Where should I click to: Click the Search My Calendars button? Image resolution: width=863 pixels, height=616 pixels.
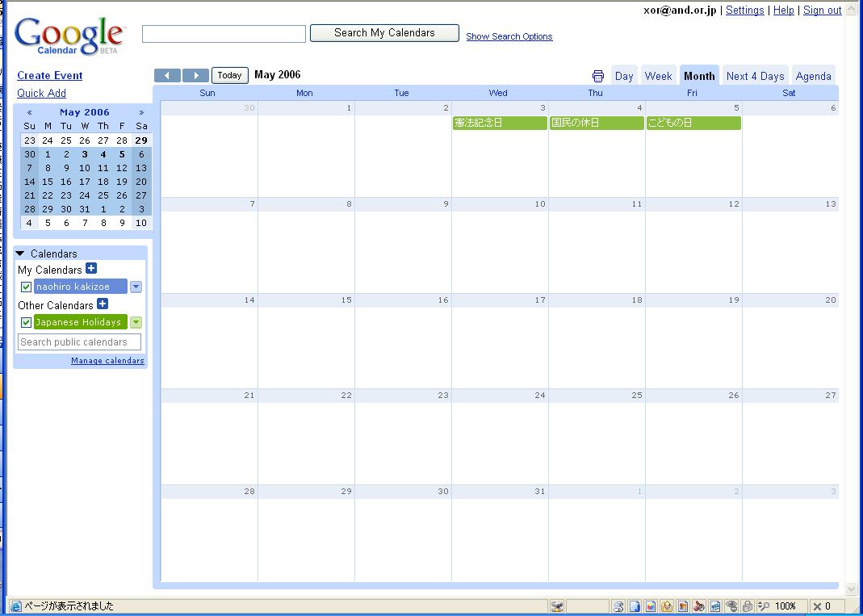tap(384, 33)
